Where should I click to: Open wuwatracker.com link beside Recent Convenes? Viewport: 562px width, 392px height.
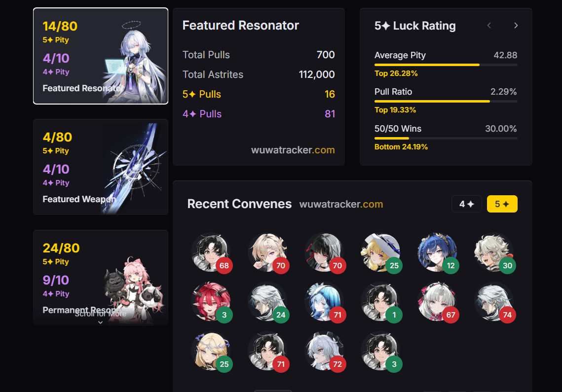[341, 204]
